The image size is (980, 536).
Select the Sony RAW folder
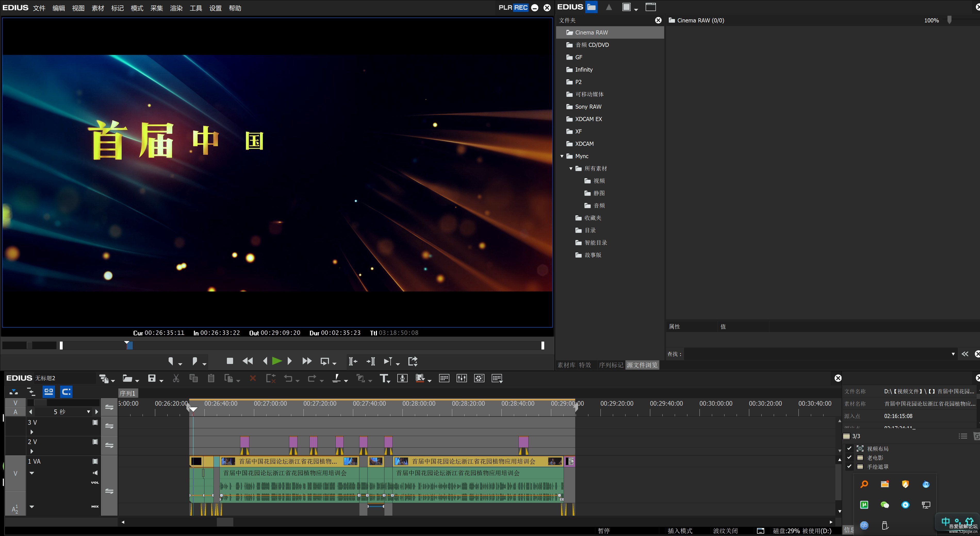(x=588, y=107)
